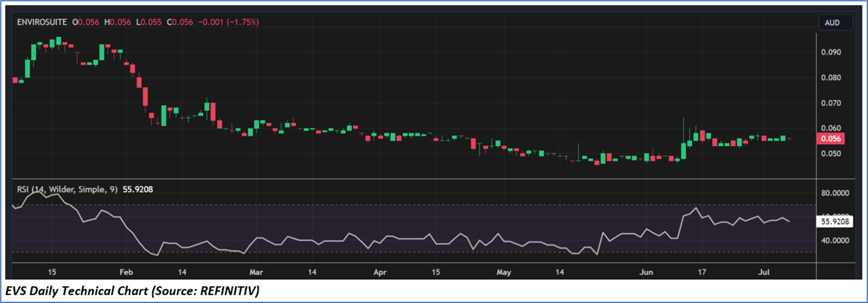Select the 40.0000 RSI scale label

(836, 241)
